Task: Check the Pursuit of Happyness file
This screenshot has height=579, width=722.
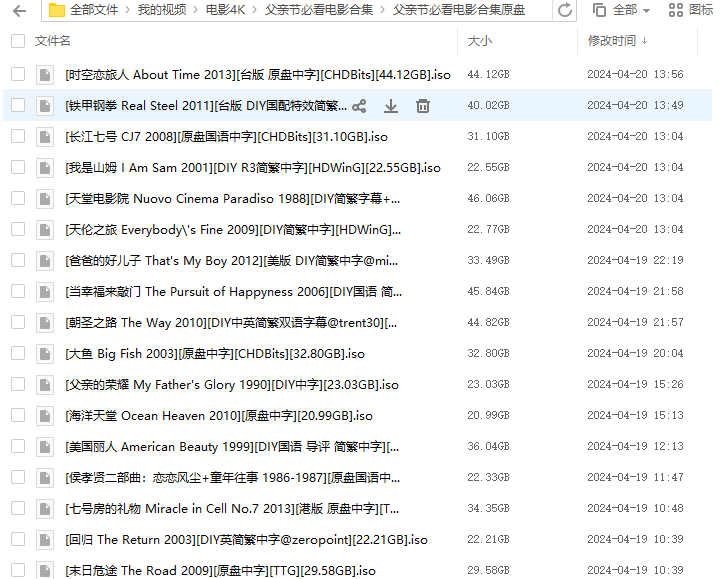Action: (x=18, y=291)
